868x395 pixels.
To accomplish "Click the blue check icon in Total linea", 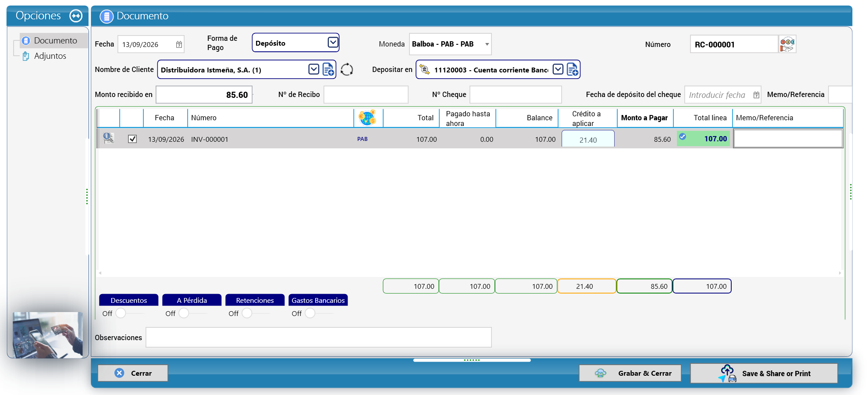I will pyautogui.click(x=683, y=136).
